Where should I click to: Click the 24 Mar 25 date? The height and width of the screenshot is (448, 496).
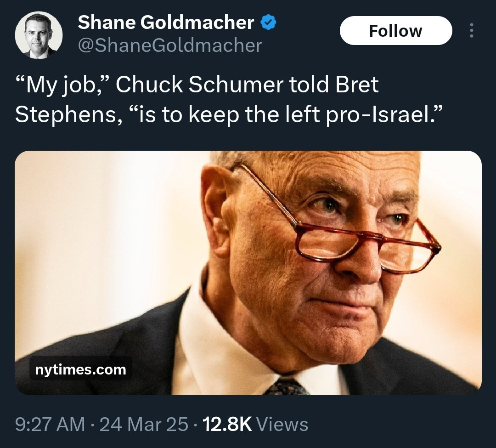coord(144,424)
